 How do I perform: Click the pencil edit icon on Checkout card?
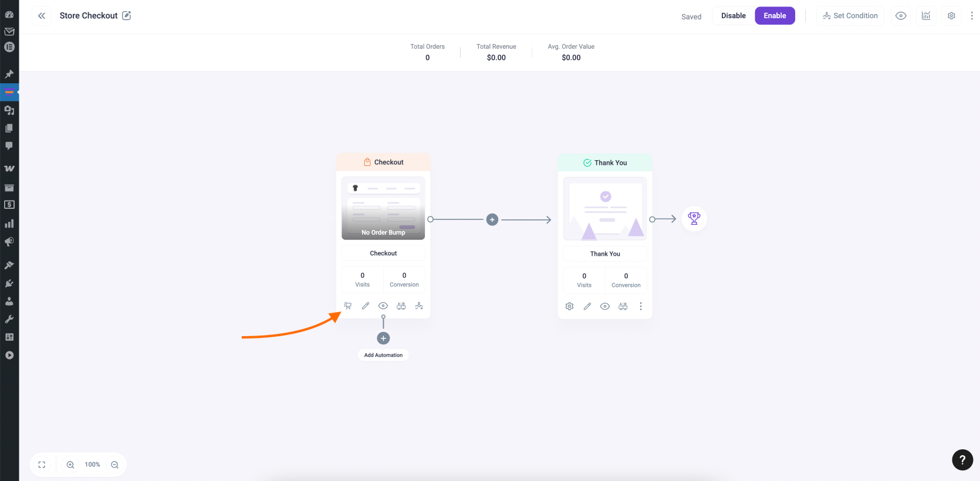pos(366,306)
